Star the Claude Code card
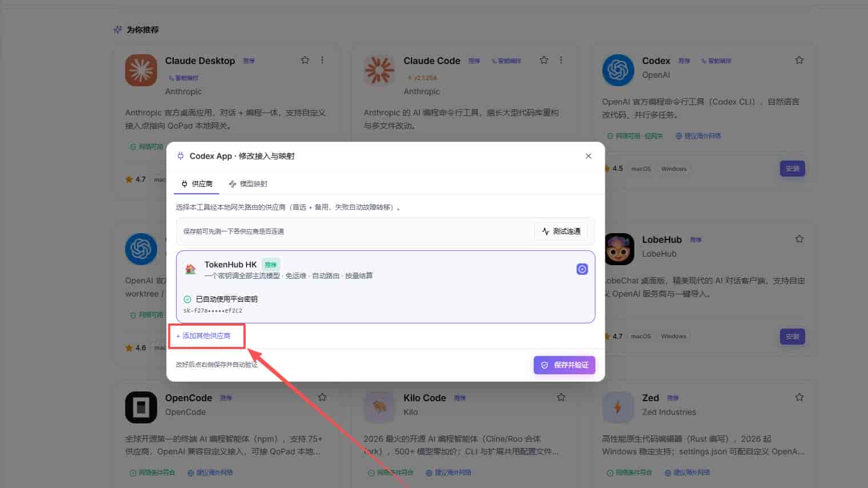 tap(544, 60)
